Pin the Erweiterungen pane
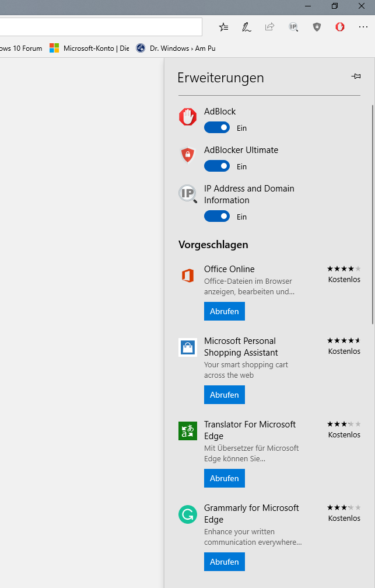 (356, 76)
